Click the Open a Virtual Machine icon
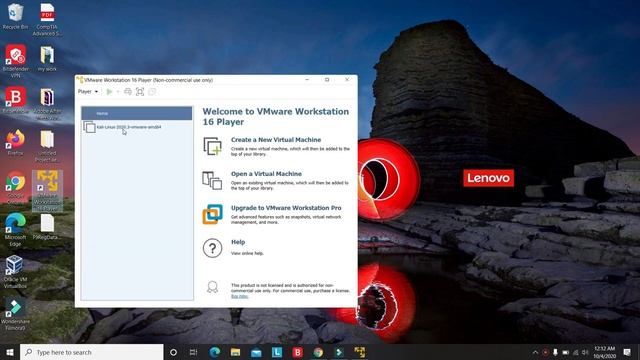The width and height of the screenshot is (640, 360). coord(212,180)
